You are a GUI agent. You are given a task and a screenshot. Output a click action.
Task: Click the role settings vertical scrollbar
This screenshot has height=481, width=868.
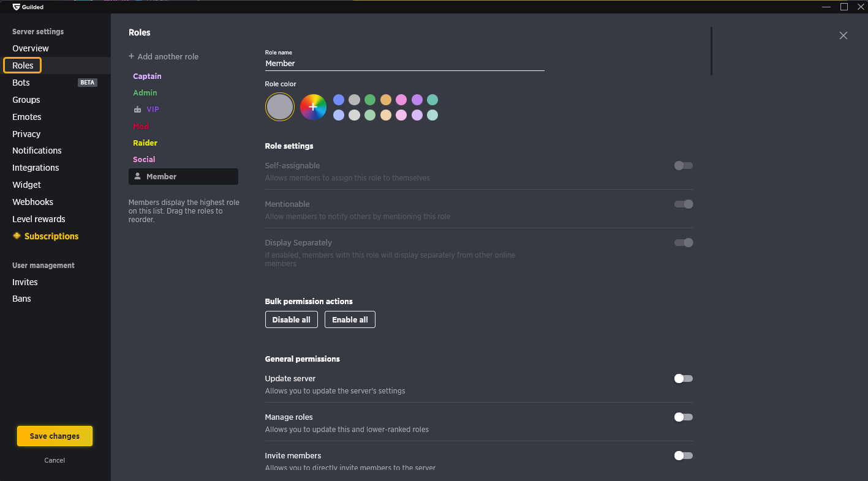tap(711, 51)
